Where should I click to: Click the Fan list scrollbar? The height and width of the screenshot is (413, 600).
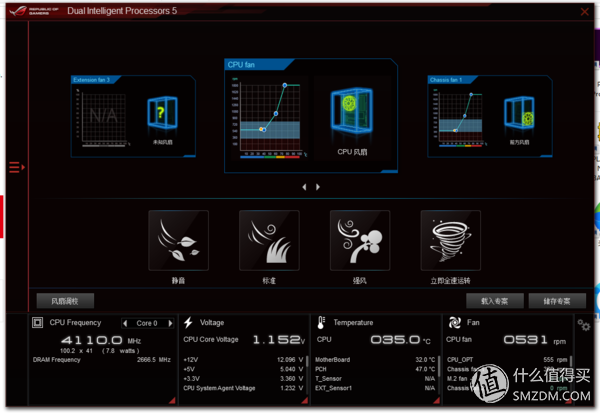[x=571, y=374]
